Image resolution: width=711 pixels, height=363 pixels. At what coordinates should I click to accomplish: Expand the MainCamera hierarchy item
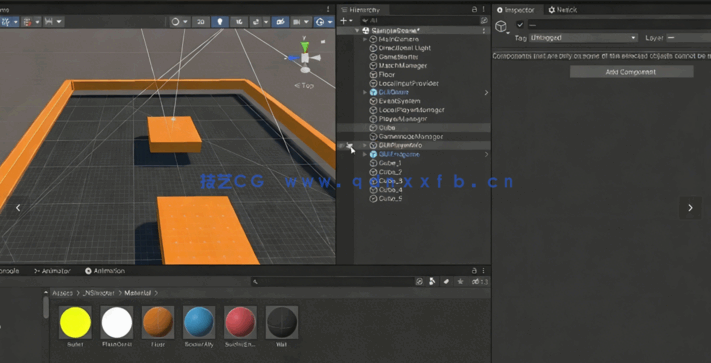click(365, 39)
